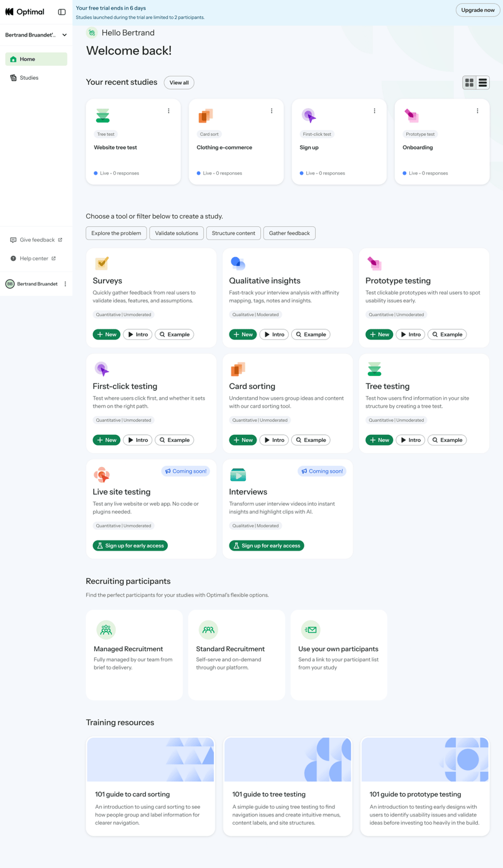Click the Managed Recruitment people icon
This screenshot has height=868, width=503.
106,629
